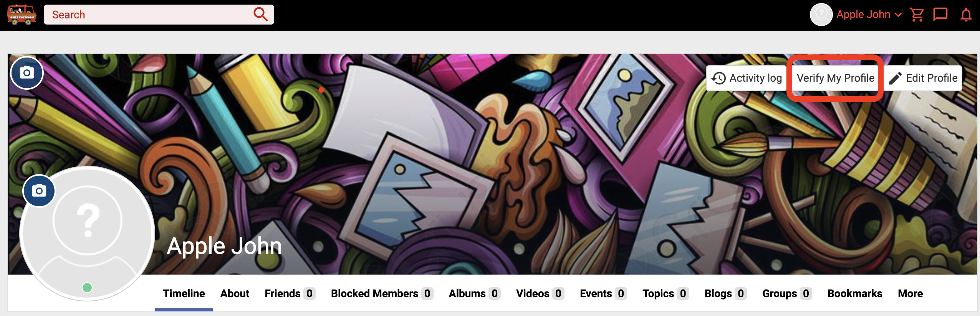Image resolution: width=980 pixels, height=316 pixels.
Task: Switch to the About tab
Action: pos(235,293)
